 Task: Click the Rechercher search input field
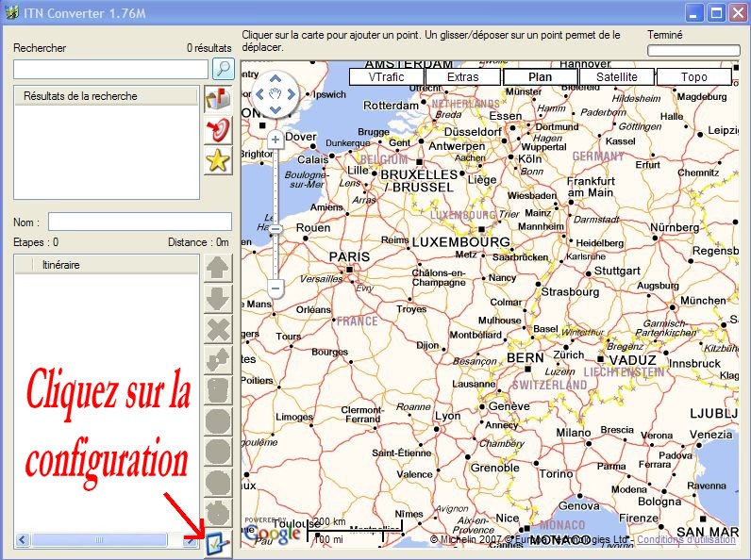[110, 70]
